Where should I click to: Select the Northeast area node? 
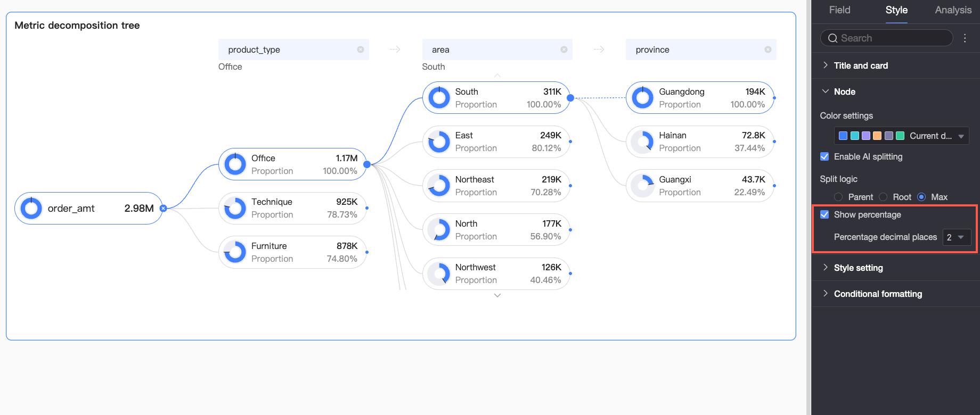point(496,186)
